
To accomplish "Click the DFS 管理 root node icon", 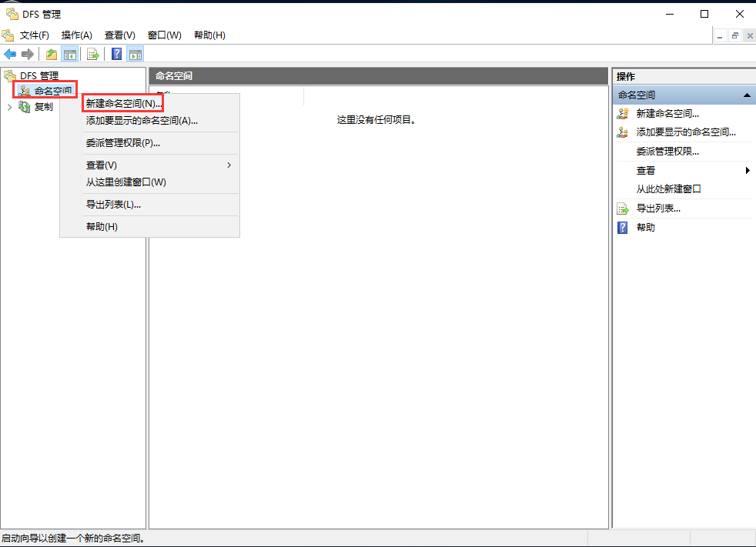I will pos(10,75).
